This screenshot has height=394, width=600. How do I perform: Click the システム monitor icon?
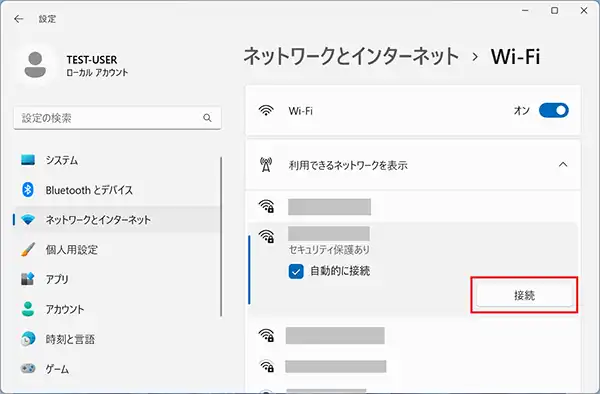coord(28,160)
